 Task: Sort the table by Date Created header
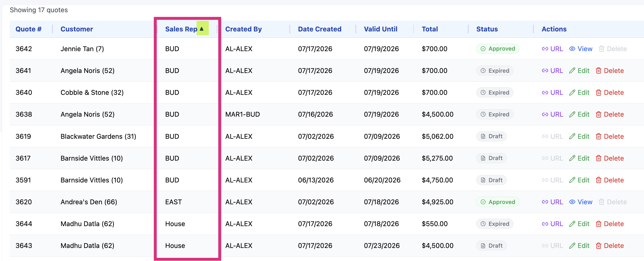point(320,29)
